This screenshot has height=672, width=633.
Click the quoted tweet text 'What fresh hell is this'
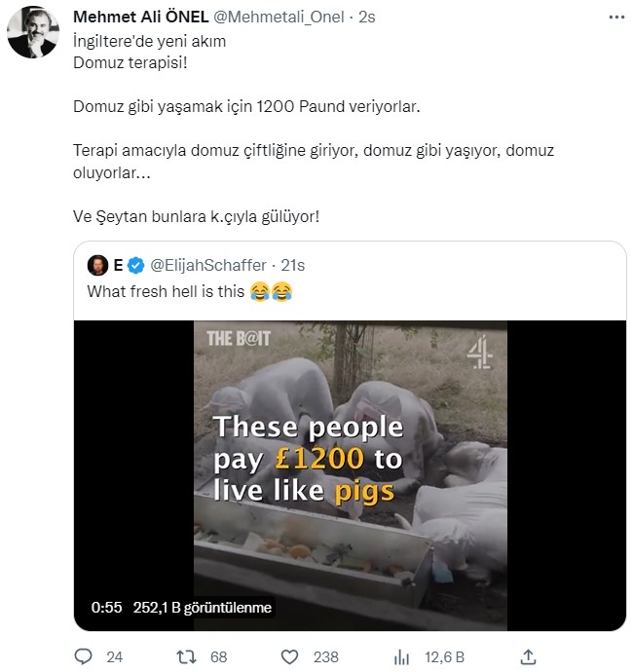click(166, 291)
